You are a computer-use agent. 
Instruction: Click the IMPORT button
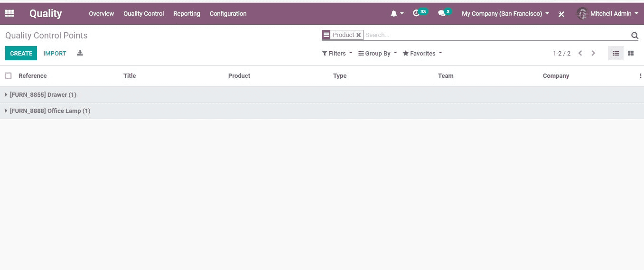[x=55, y=53]
